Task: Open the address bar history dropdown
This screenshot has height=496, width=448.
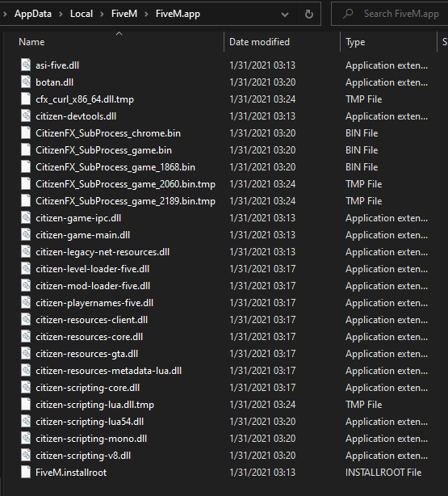Action: (x=285, y=14)
